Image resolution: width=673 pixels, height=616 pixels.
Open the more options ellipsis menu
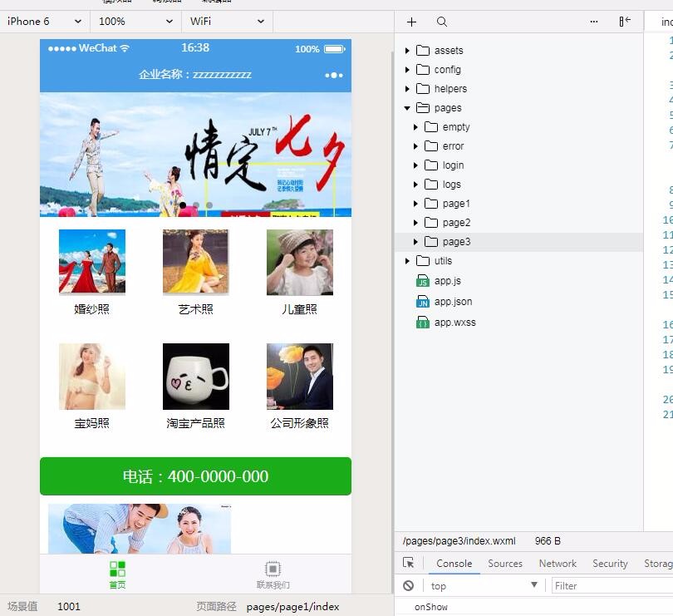594,22
